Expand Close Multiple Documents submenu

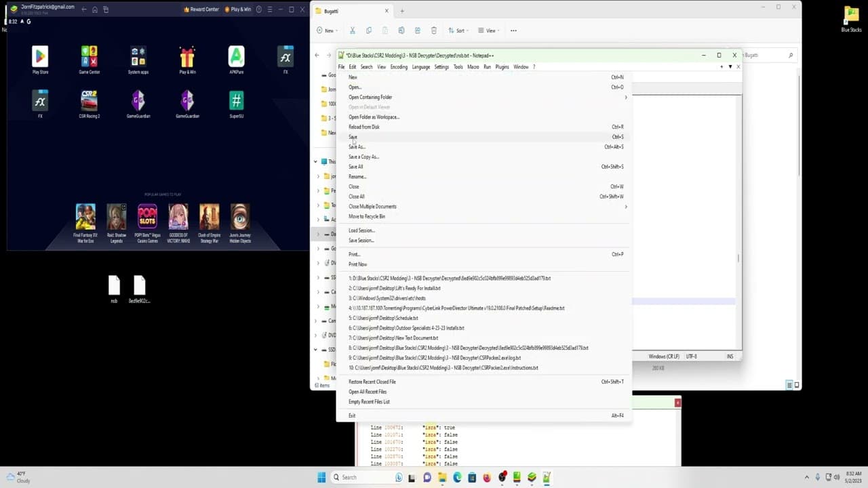[x=484, y=206]
